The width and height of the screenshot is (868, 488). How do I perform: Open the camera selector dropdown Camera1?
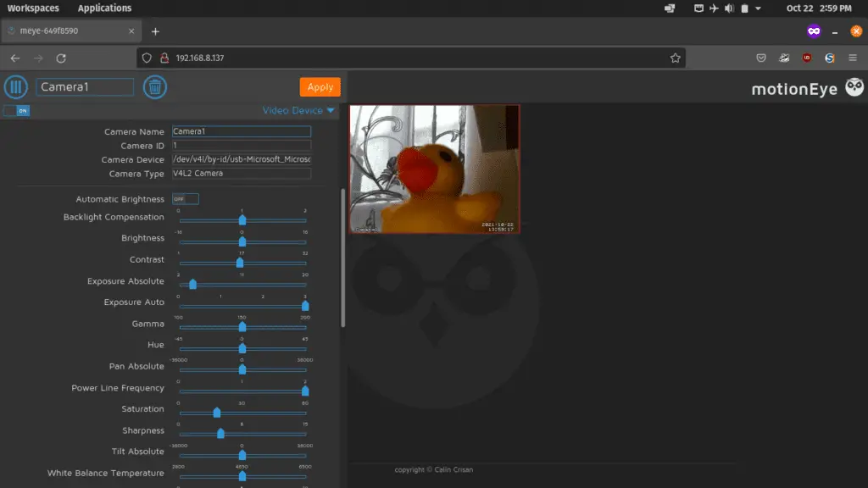point(85,87)
